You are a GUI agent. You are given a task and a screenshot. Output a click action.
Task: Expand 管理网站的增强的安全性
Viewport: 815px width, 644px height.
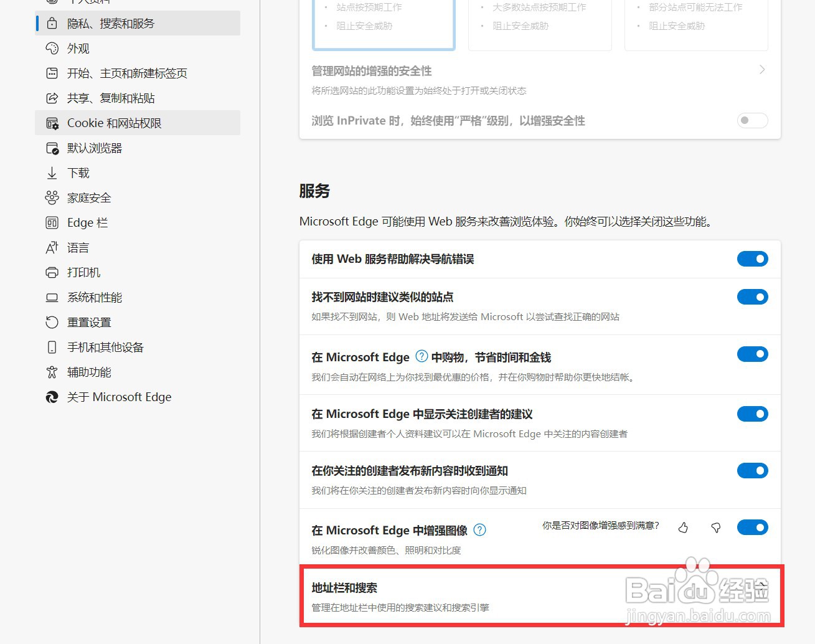pyautogui.click(x=762, y=70)
